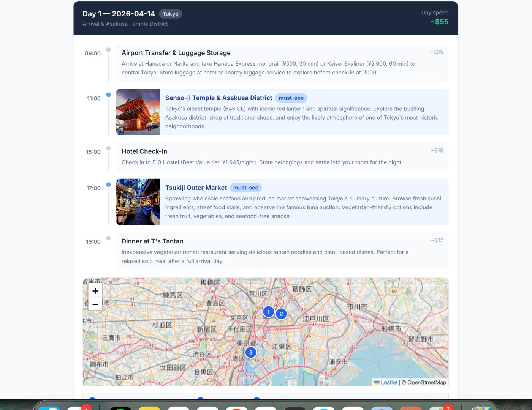Select the Hotel Check-in heading
Viewport: 532px width, 410px height.
[x=144, y=151]
